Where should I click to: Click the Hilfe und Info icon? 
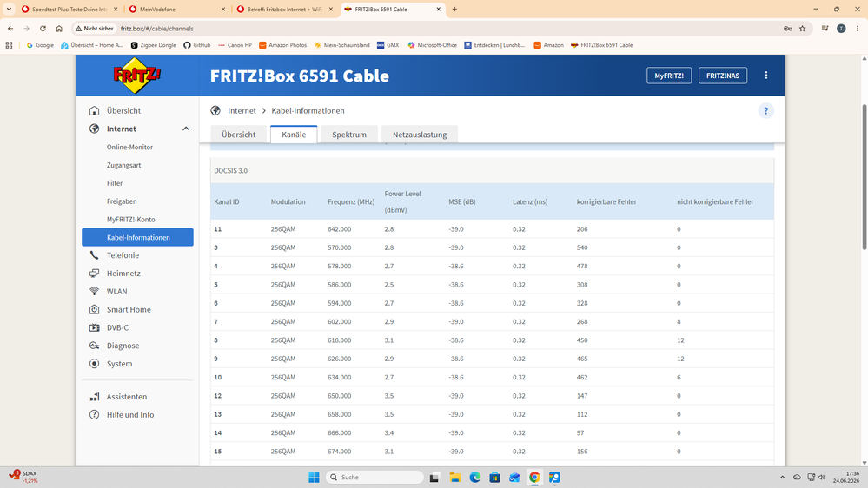tap(95, 414)
